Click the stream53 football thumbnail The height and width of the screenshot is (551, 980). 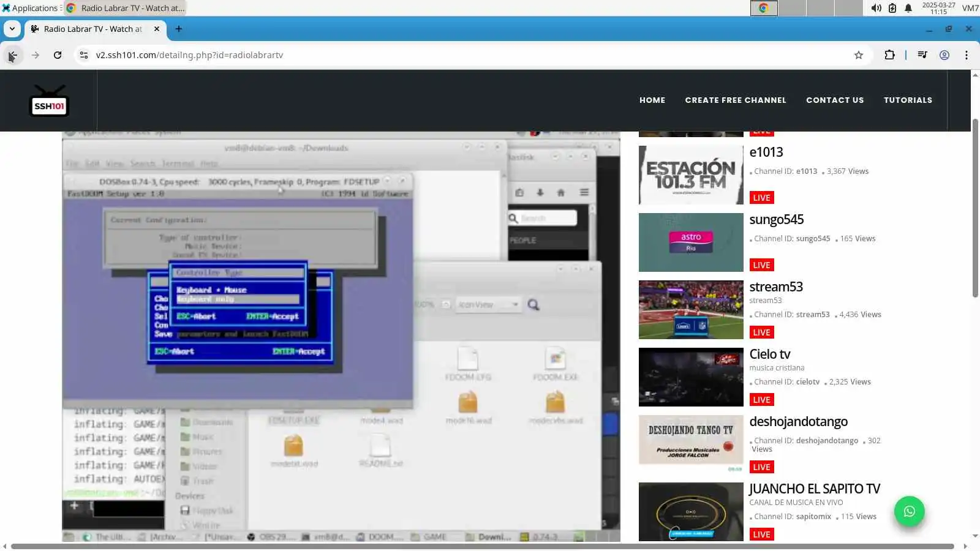tap(691, 310)
